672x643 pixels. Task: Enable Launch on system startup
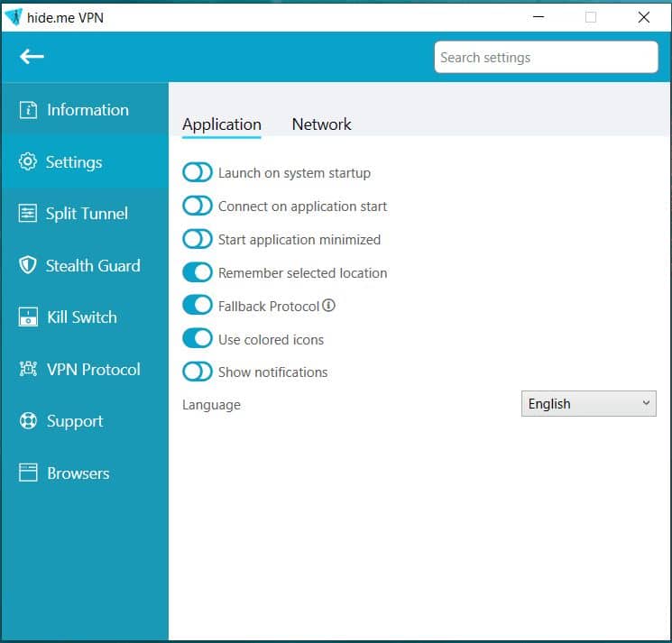tap(198, 172)
